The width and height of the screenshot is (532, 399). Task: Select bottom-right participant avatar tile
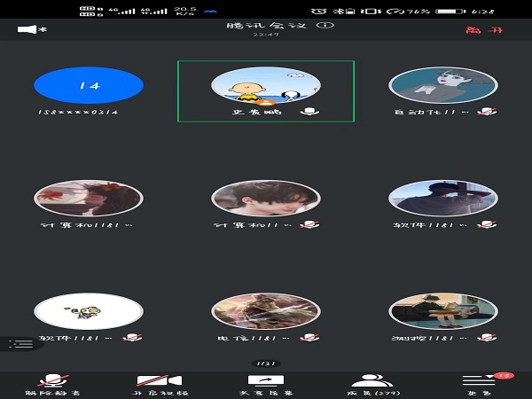(442, 311)
